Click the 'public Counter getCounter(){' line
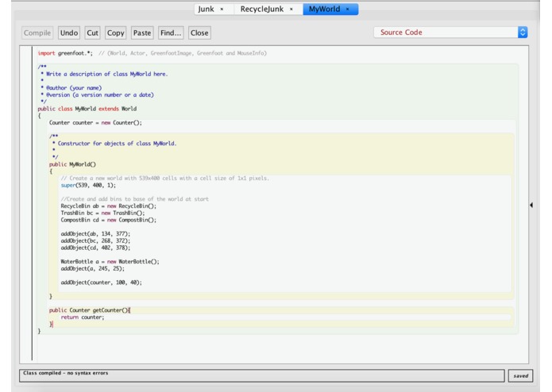 click(x=90, y=310)
